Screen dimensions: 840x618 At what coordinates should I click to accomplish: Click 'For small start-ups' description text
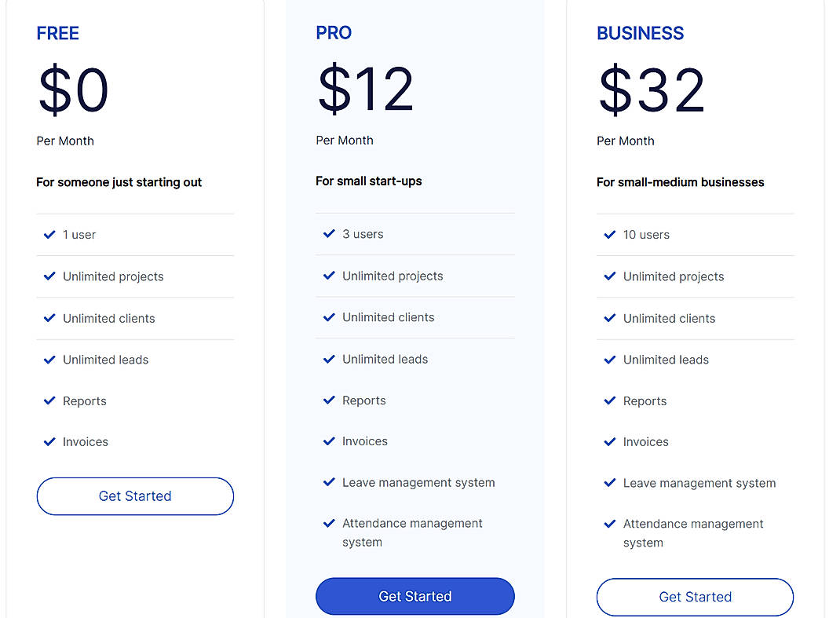click(369, 181)
